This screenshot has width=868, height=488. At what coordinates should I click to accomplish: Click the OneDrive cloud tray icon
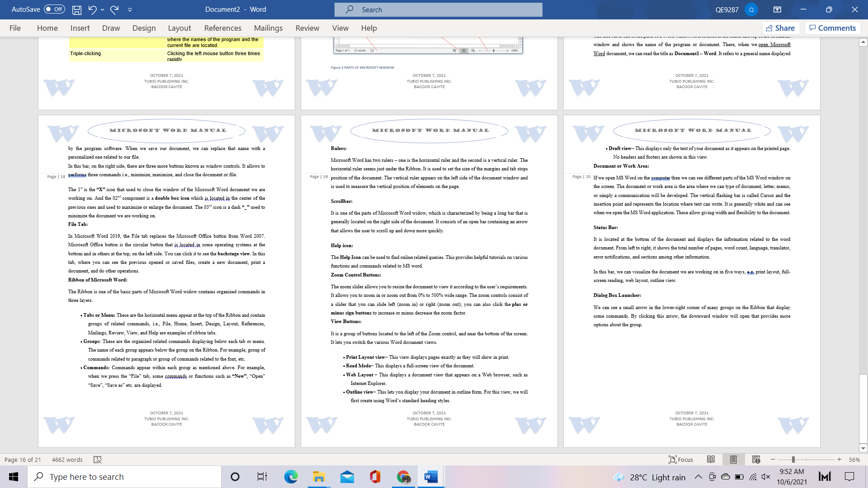coord(726,477)
